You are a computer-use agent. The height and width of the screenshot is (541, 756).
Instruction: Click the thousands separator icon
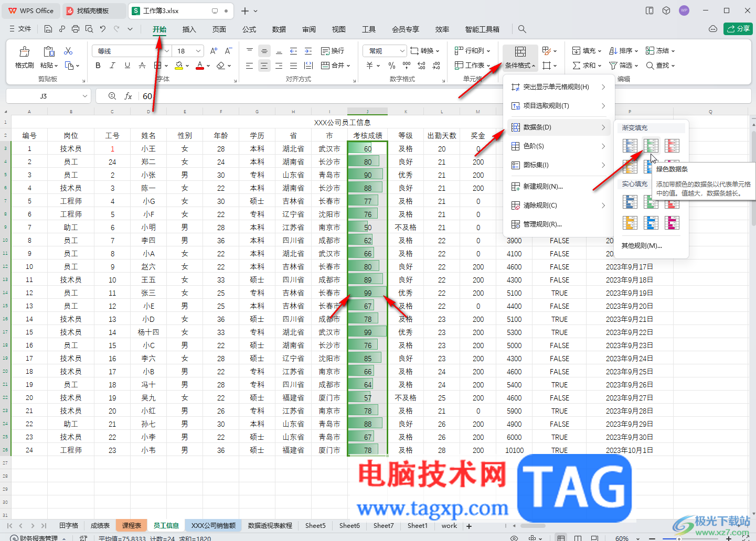point(407,66)
